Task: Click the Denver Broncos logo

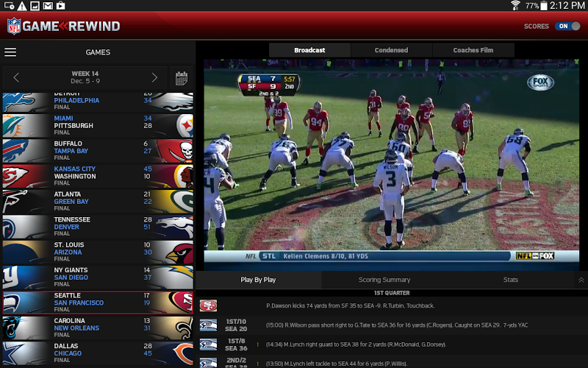Action: coord(174,227)
